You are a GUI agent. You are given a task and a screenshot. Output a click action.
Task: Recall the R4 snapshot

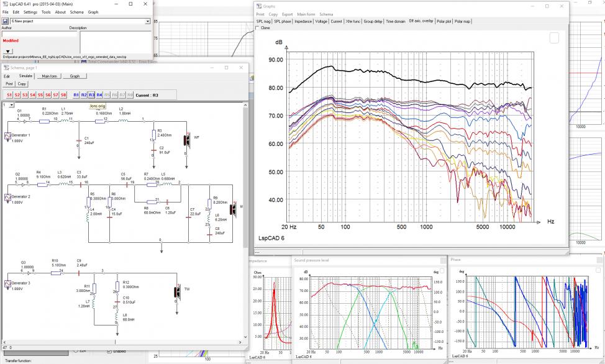pyautogui.click(x=99, y=95)
